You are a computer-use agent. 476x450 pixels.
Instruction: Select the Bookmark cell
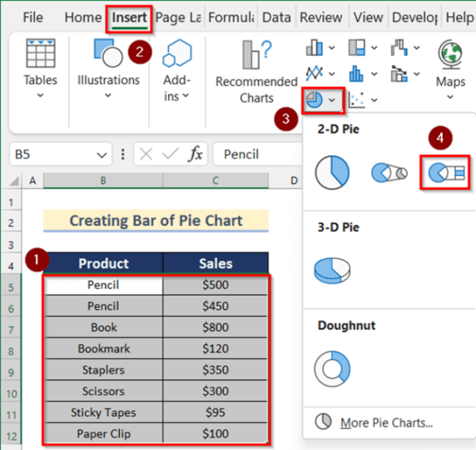[104, 348]
